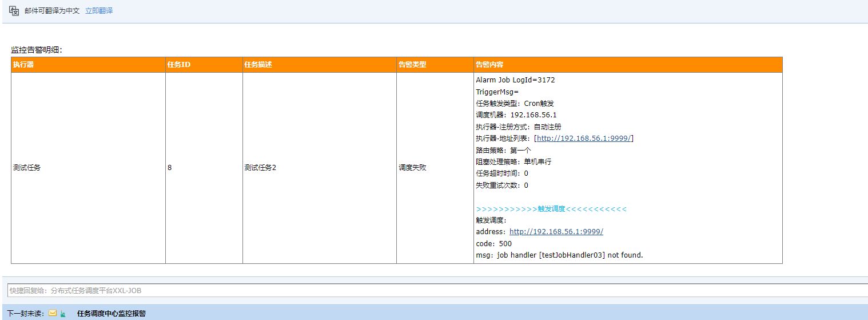
Task: Click the Alarm Job LogId=3172 line
Action: pos(515,80)
